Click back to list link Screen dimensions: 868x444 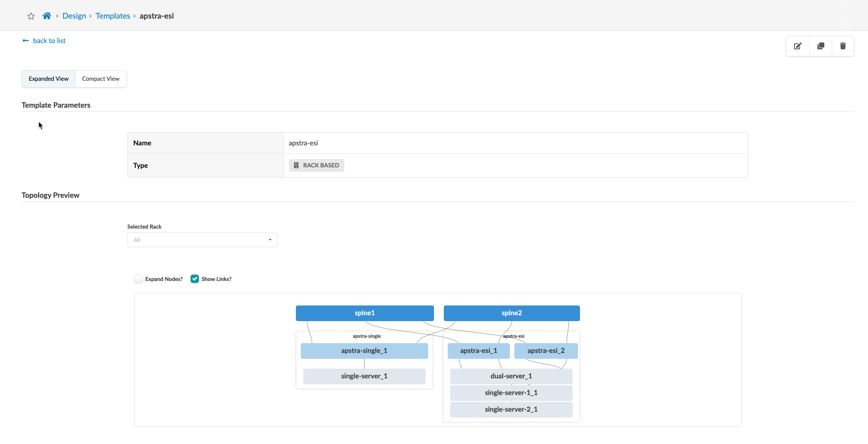pos(44,41)
